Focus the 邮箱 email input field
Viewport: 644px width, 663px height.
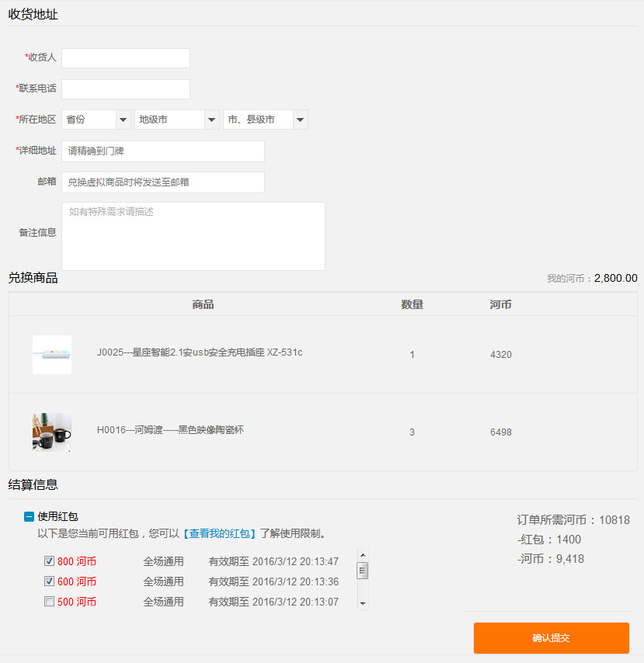coord(163,182)
